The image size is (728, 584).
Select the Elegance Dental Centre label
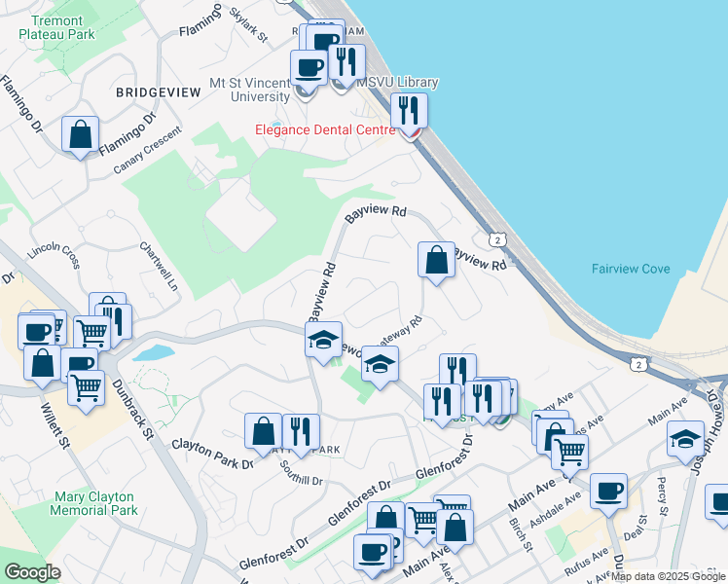[324, 129]
